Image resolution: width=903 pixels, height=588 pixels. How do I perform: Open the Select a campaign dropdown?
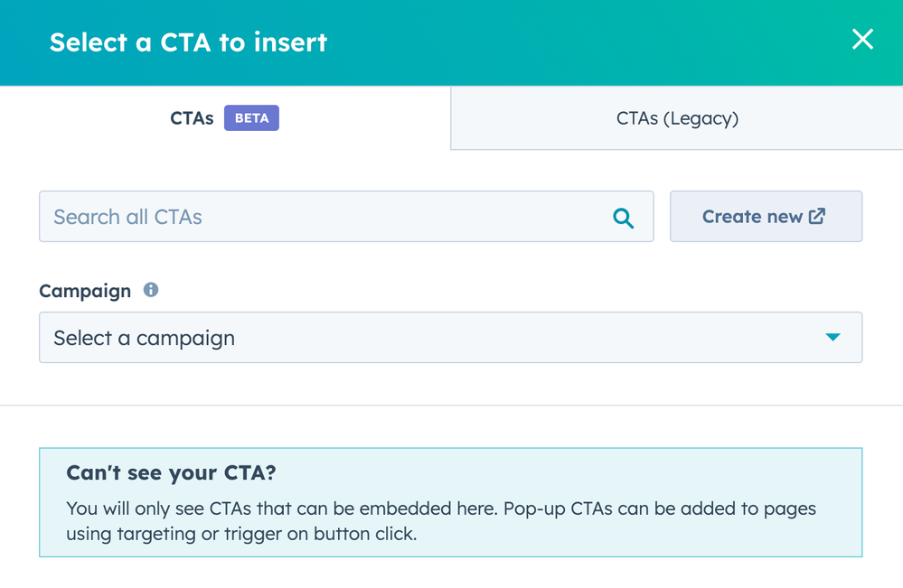450,337
